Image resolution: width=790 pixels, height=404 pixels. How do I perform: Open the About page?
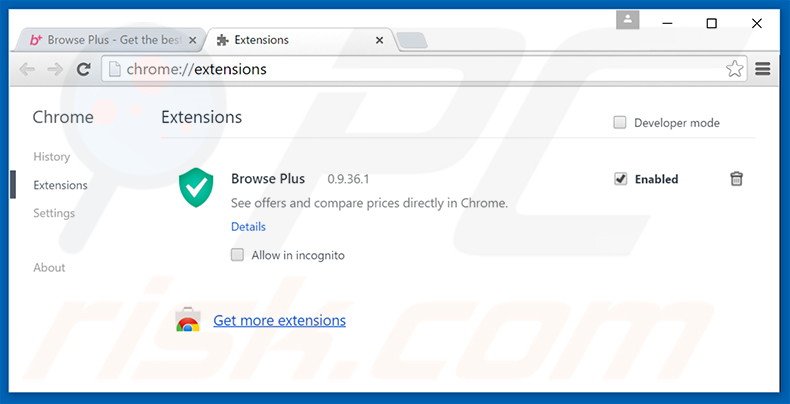[49, 267]
